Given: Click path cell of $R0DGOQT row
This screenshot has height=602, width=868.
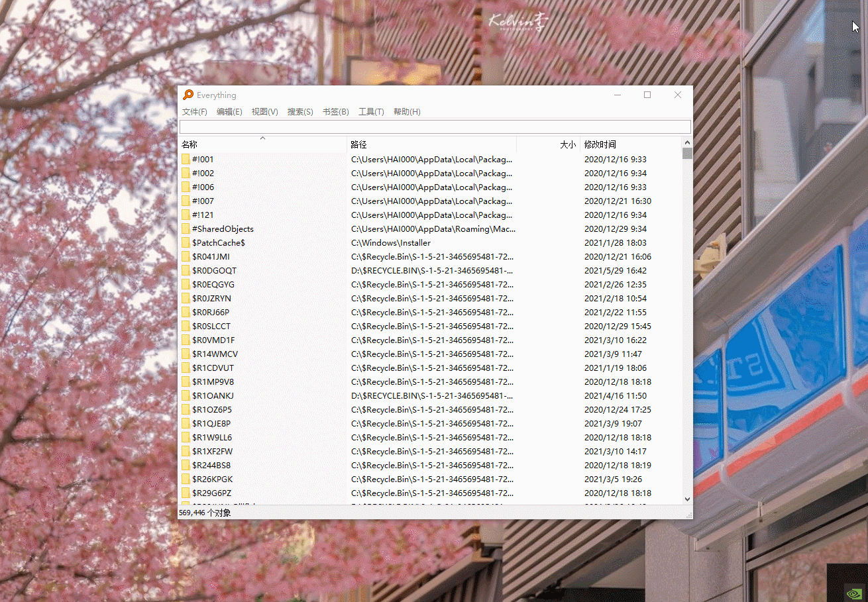Looking at the screenshot, I should pos(432,270).
